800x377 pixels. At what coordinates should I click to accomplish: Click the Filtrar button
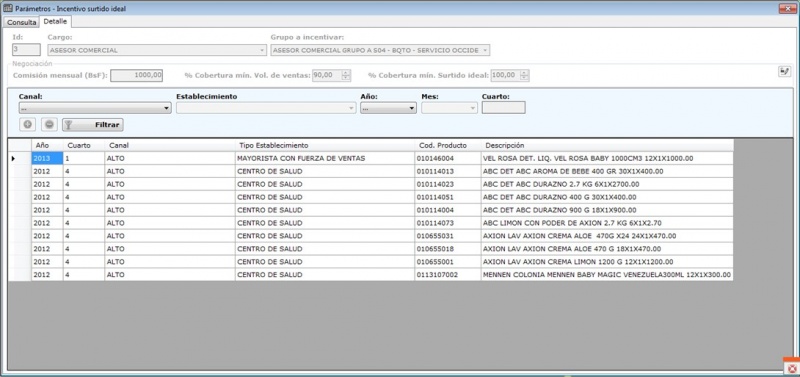point(93,124)
